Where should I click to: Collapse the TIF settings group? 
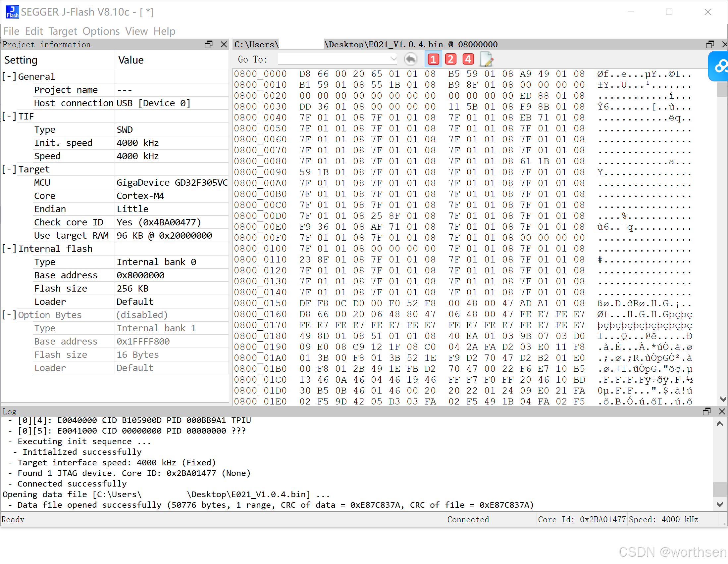[9, 116]
